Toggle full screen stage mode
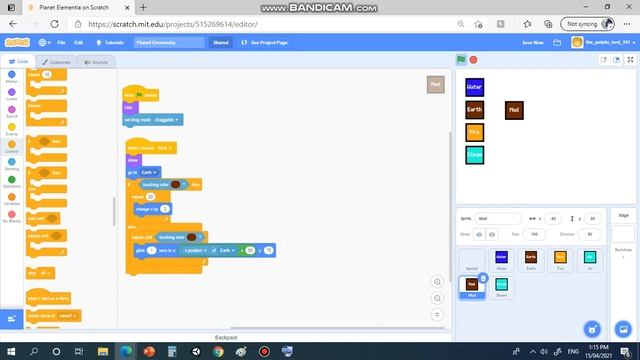This screenshot has width=640, height=360. click(630, 60)
